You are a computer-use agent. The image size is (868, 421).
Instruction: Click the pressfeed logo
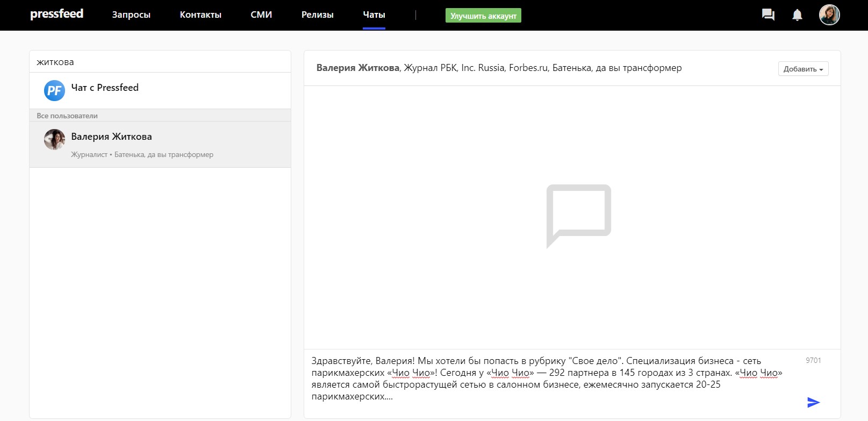56,14
